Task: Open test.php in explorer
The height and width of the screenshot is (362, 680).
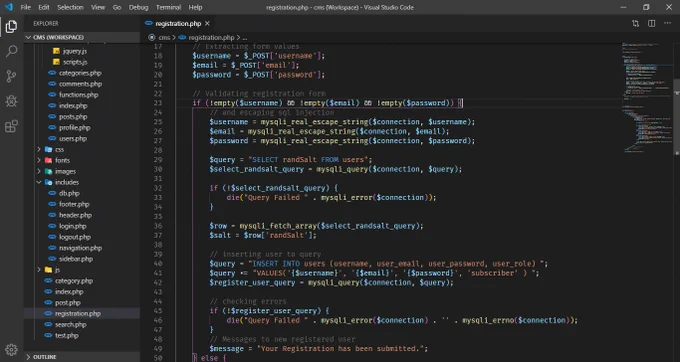Action: [x=67, y=336]
